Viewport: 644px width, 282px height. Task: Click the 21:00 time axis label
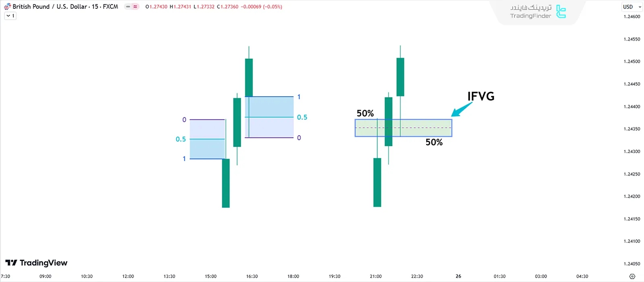375,276
